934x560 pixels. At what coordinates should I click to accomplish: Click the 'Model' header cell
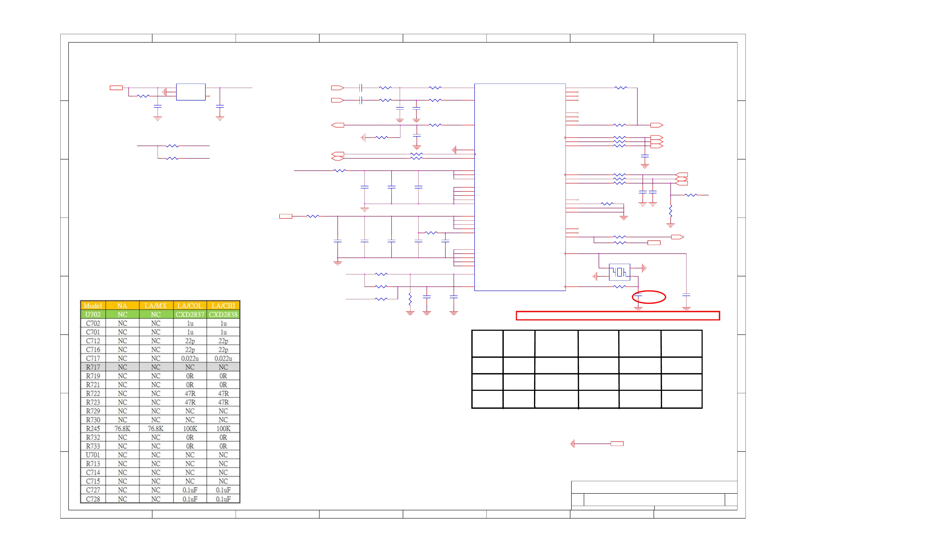[93, 305]
